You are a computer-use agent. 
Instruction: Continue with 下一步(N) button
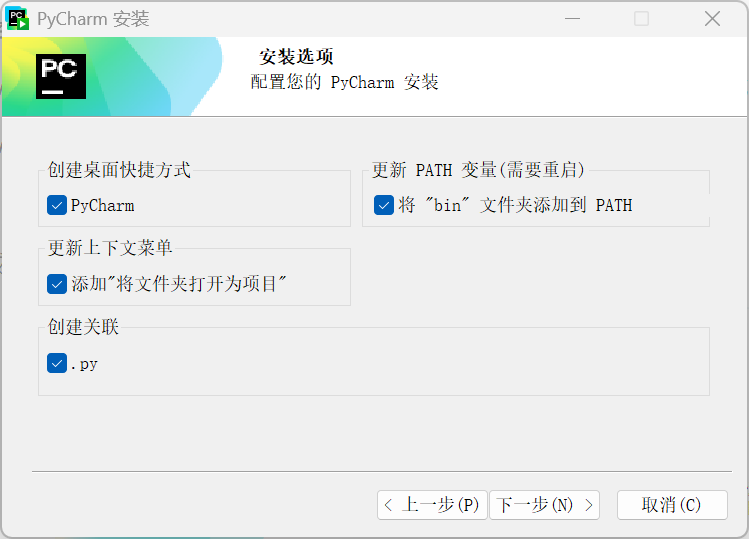click(545, 505)
